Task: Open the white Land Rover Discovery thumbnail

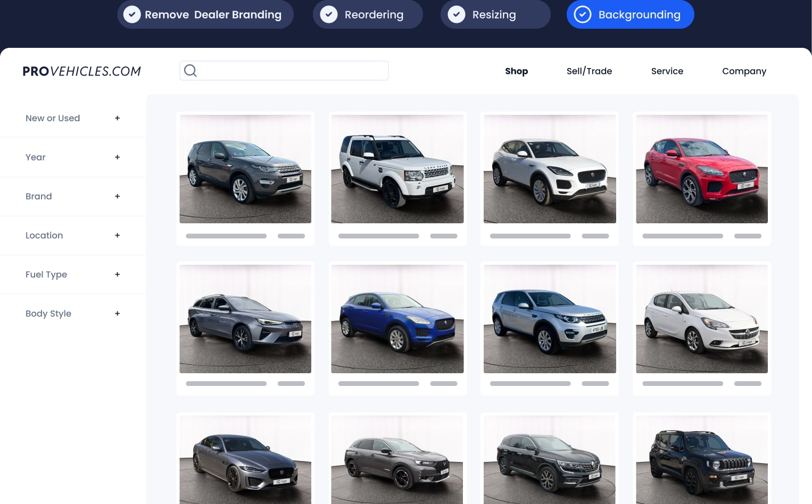Action: coord(397,169)
